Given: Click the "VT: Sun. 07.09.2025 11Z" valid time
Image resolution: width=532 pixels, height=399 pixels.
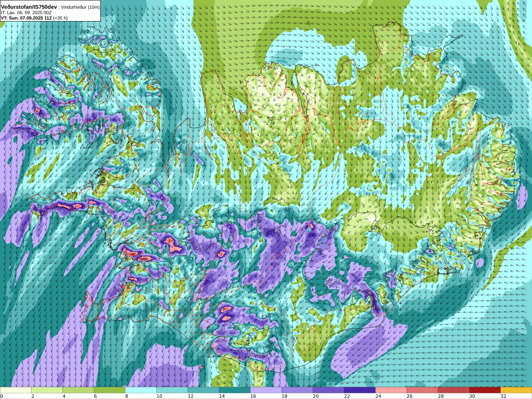Looking at the screenshot, I should [x=26, y=18].
